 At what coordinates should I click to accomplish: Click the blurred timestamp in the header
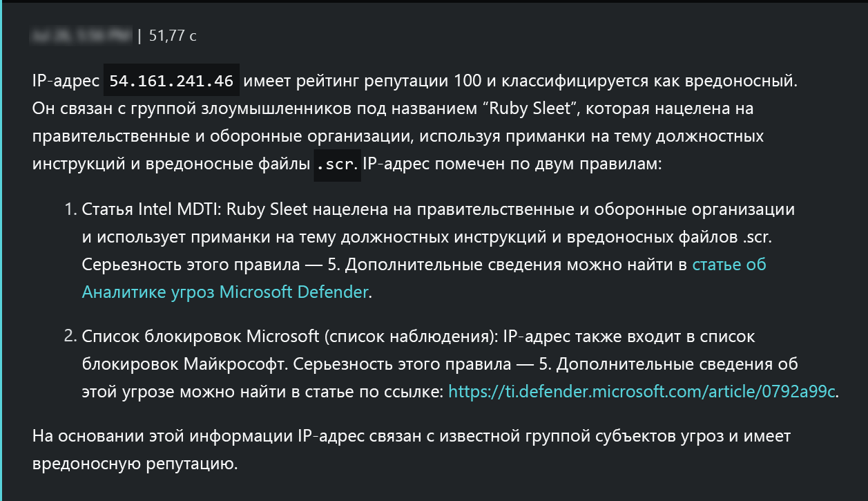coord(81,36)
